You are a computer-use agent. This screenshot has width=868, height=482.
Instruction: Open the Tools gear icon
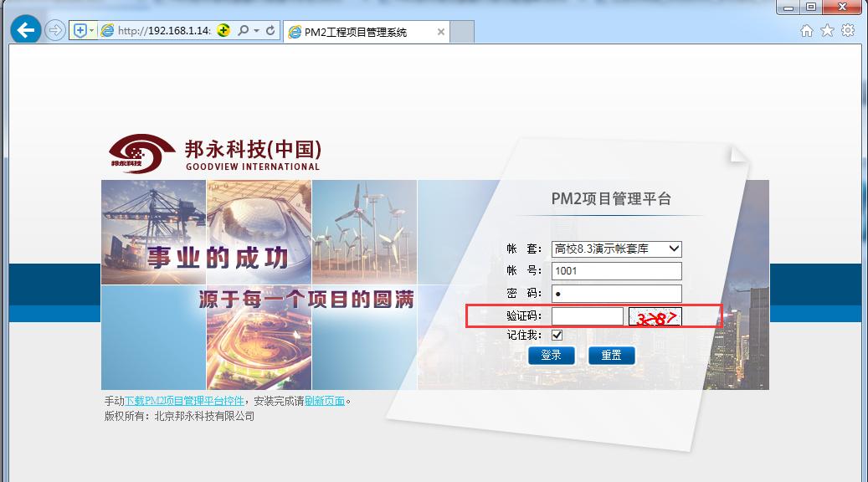coord(848,31)
